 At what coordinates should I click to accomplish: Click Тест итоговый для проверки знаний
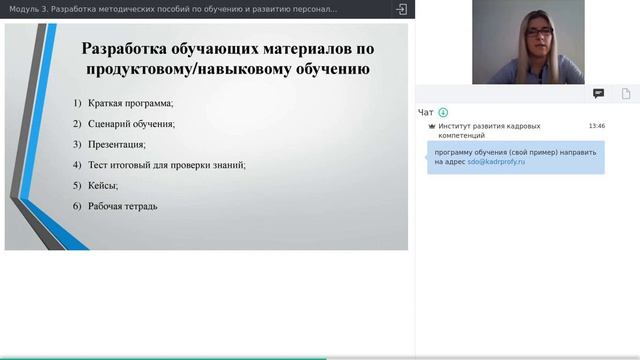click(x=167, y=165)
